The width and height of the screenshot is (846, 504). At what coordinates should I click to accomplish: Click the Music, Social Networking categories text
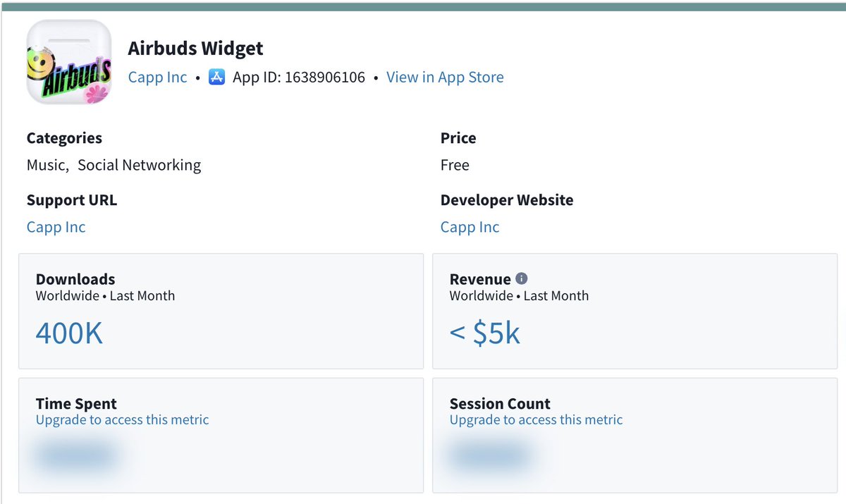(114, 165)
